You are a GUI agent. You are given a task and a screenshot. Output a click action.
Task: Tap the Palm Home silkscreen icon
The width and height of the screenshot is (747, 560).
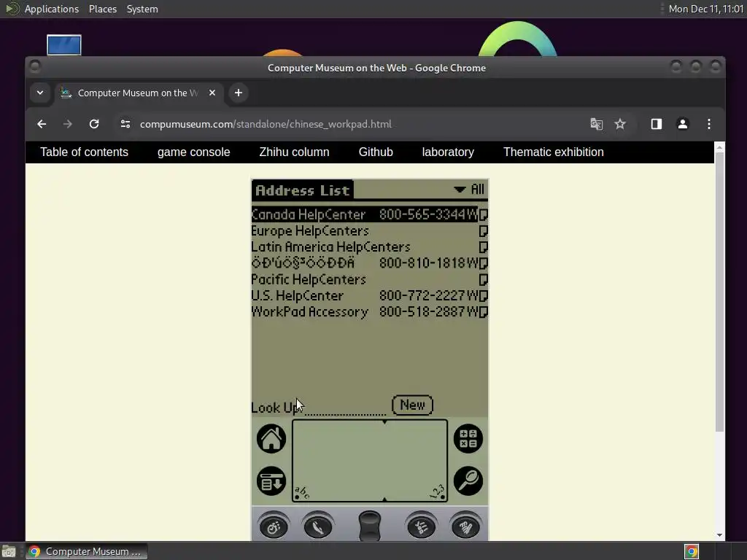point(271,438)
